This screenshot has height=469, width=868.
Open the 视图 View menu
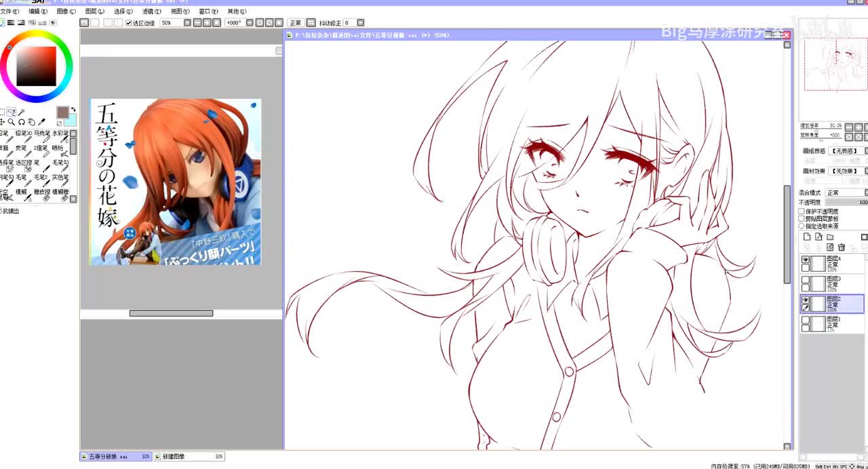tap(180, 12)
